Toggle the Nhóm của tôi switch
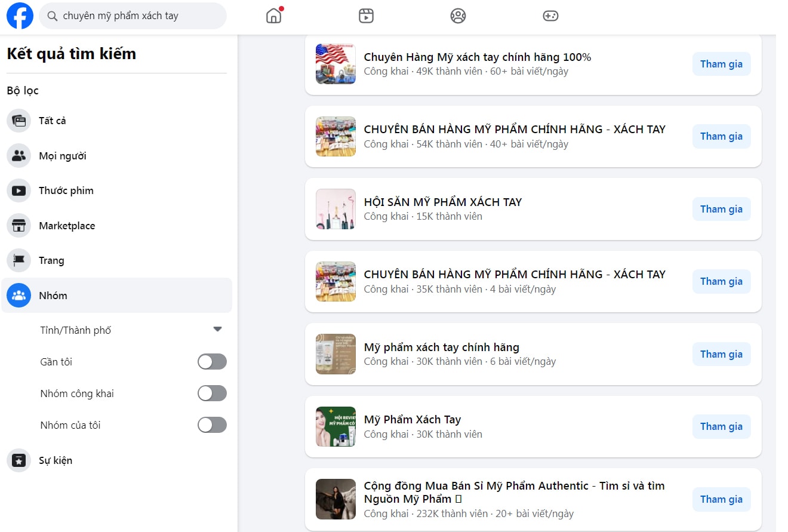The height and width of the screenshot is (532, 788). point(212,425)
